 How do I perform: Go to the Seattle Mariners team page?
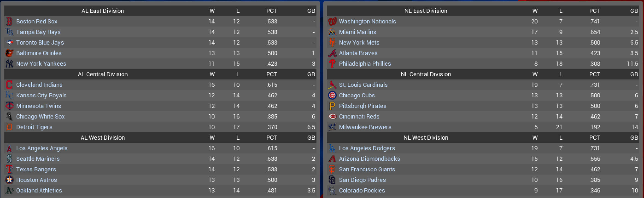coord(38,159)
